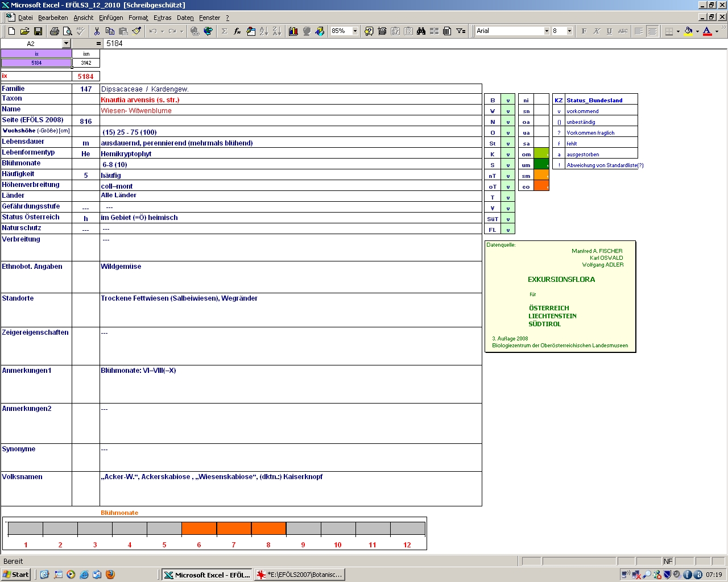728x582 pixels.
Task: Click the Windows Start button
Action: (x=16, y=575)
